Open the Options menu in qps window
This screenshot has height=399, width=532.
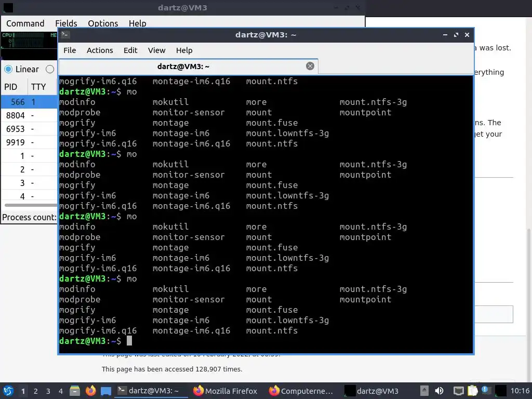click(x=103, y=23)
